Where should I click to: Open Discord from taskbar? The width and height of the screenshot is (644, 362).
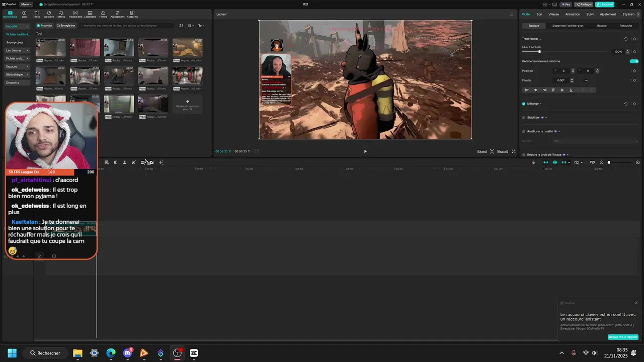pyautogui.click(x=127, y=353)
